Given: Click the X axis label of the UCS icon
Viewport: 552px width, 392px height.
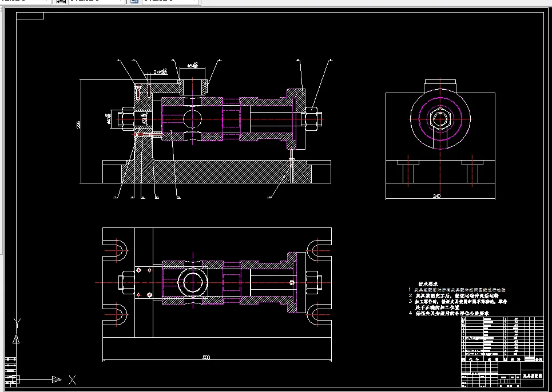Looking at the screenshot, I should (72, 379).
